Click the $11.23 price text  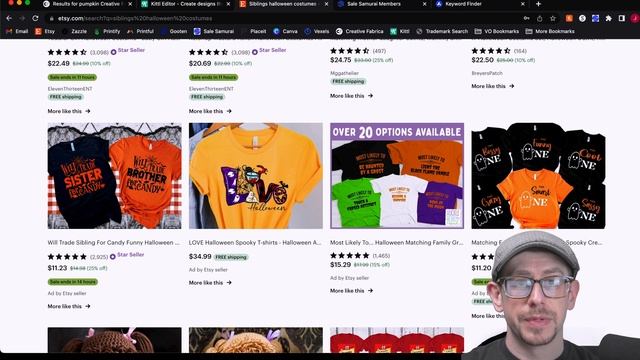pyautogui.click(x=57, y=268)
